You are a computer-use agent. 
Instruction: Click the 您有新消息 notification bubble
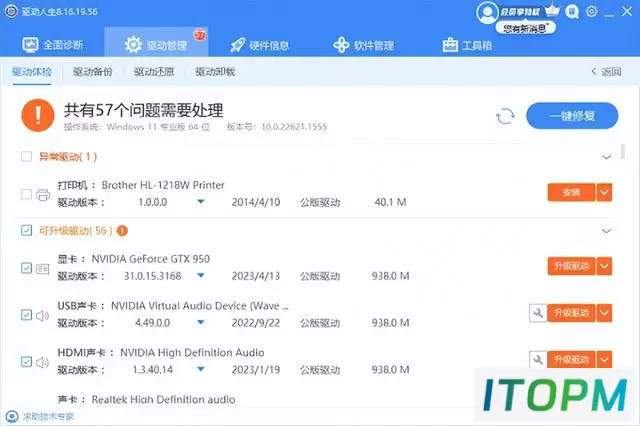tap(526, 28)
